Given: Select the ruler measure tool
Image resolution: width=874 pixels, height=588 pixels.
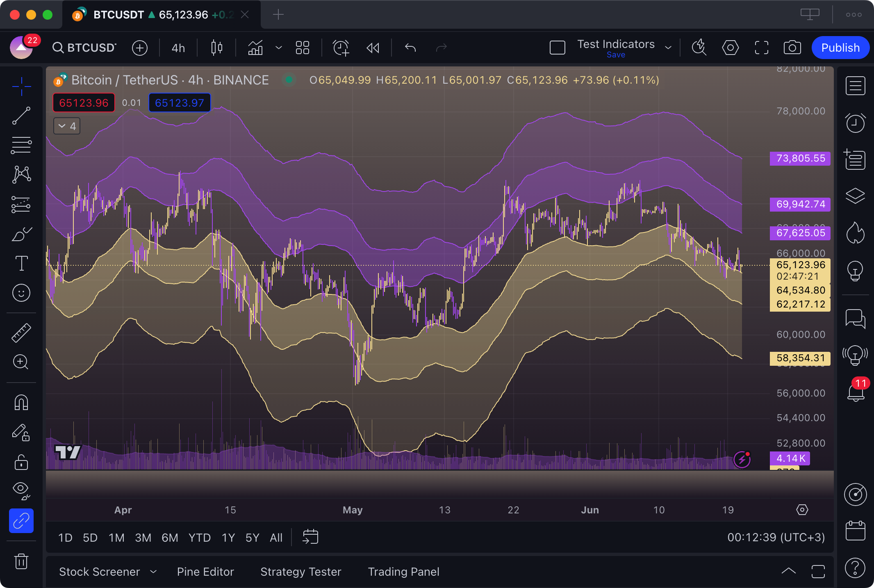Looking at the screenshot, I should pos(21,333).
